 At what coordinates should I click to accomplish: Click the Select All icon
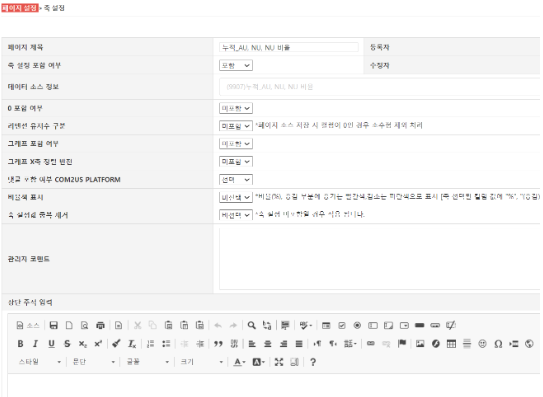tap(285, 325)
